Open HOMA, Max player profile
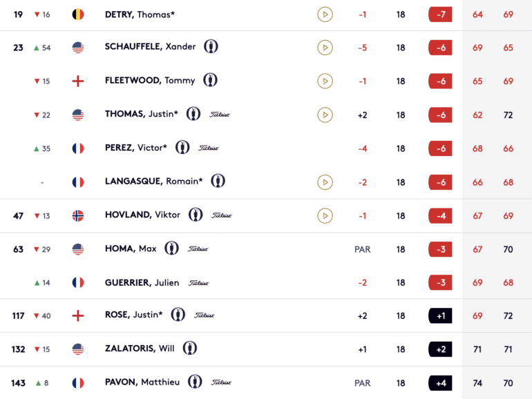This screenshot has width=532, height=399. tap(131, 249)
